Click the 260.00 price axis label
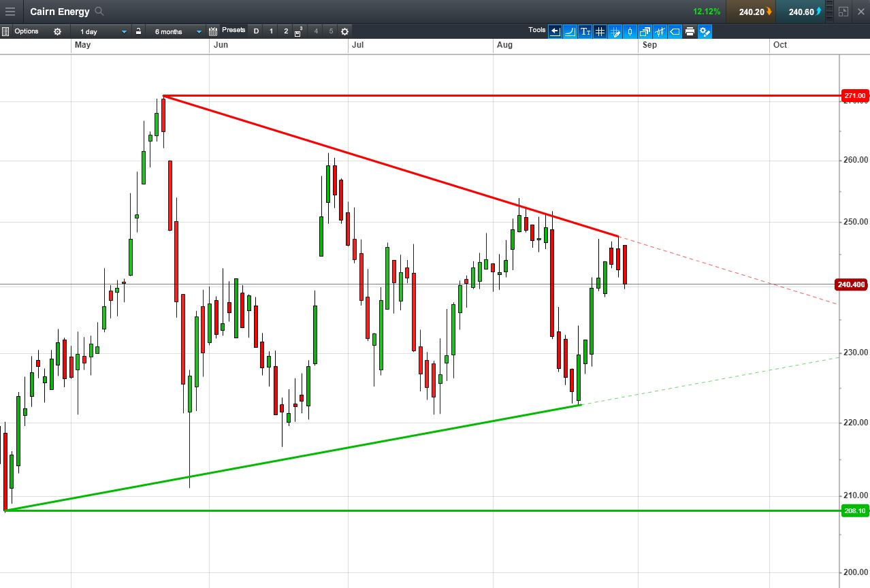Image resolution: width=870 pixels, height=588 pixels. click(854, 161)
